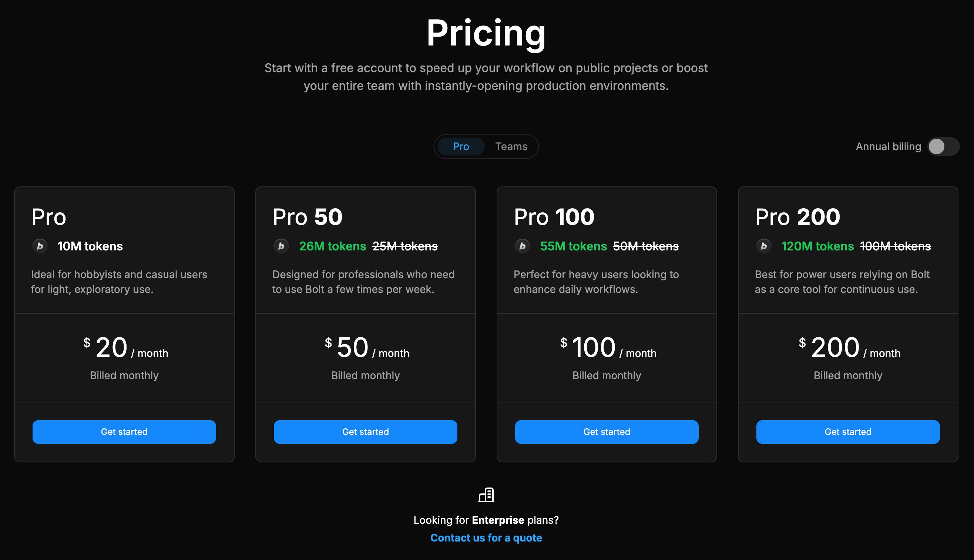
Task: Get started with the Pro 50 plan
Action: 366,432
